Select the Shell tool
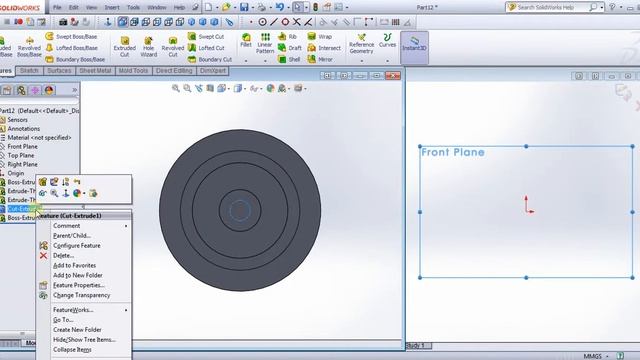The width and height of the screenshot is (640, 360). [x=289, y=59]
